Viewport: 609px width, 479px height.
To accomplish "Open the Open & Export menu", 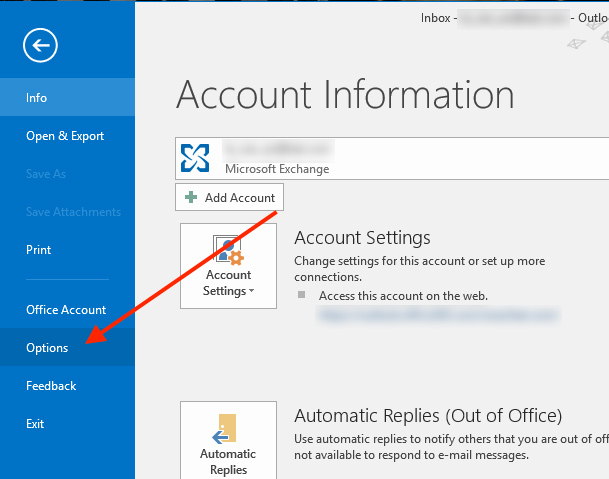I will (65, 136).
